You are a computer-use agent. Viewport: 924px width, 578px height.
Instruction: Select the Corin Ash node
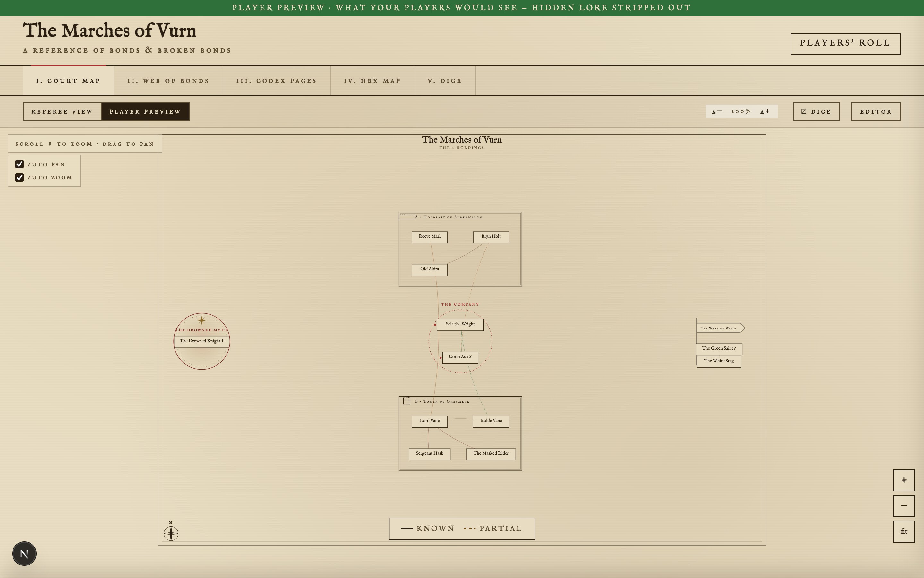[460, 357]
